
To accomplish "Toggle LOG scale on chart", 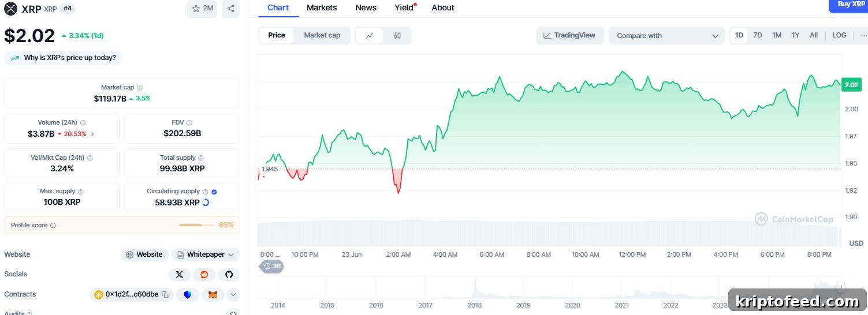I will (x=839, y=35).
